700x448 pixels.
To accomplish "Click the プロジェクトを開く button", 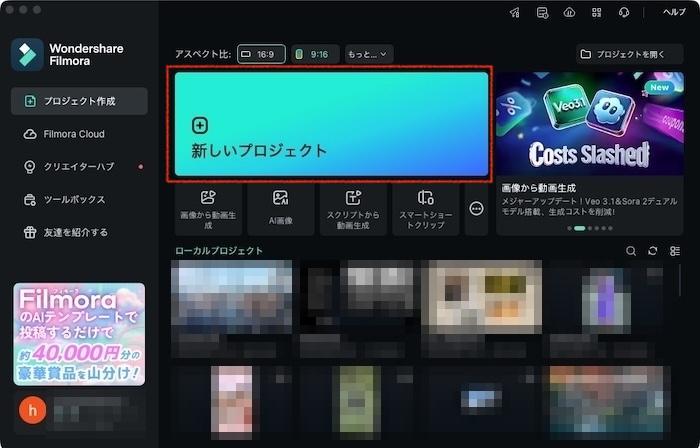I will (x=629, y=54).
